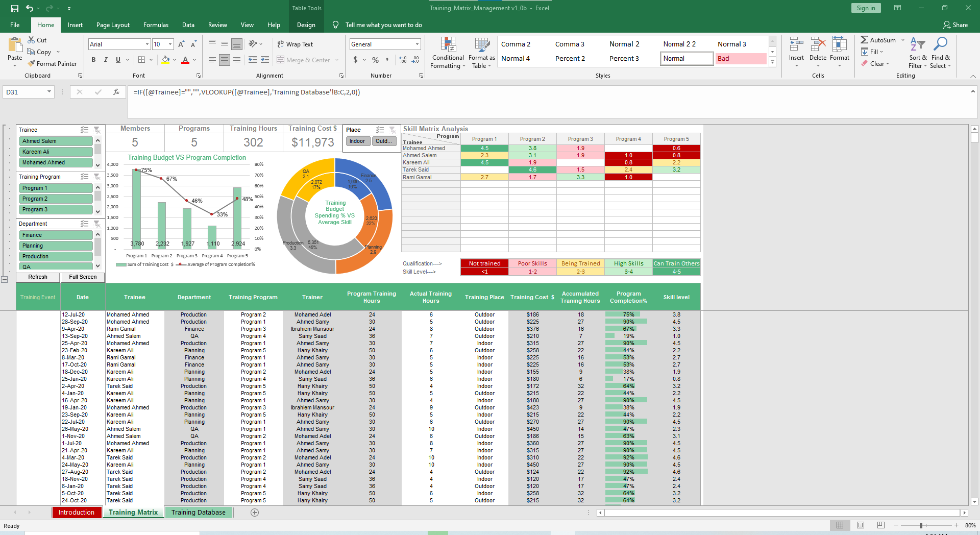Open the font name dropdown
980x535 pixels.
(148, 44)
